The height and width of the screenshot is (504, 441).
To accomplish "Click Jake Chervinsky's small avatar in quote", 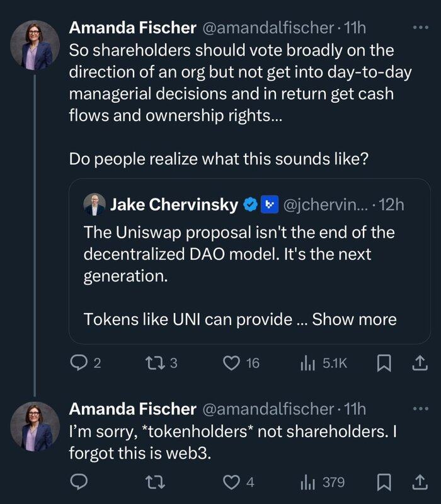I will [x=94, y=204].
